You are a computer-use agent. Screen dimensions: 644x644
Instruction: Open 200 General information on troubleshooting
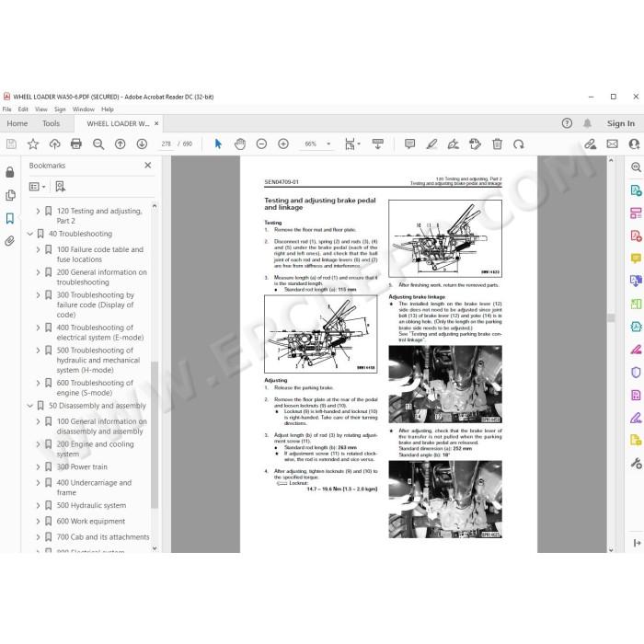tap(102, 277)
